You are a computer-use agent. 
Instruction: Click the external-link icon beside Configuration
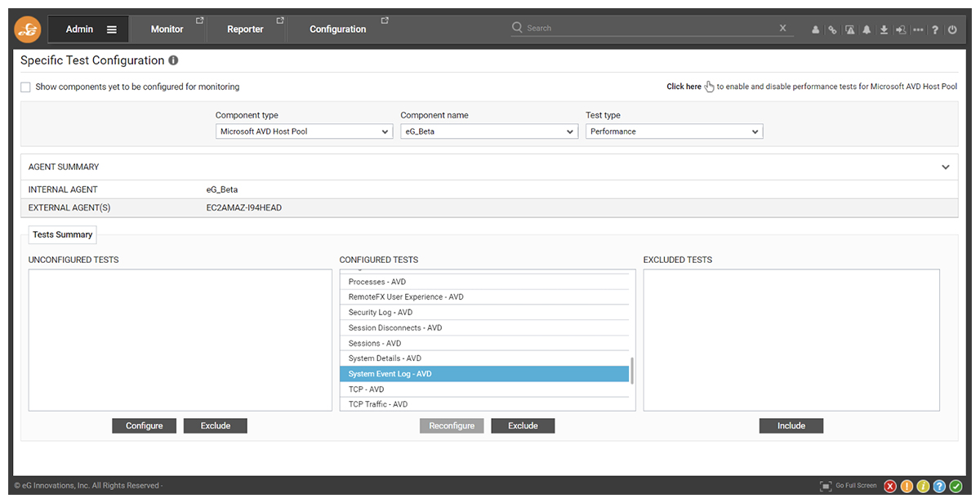pos(385,20)
